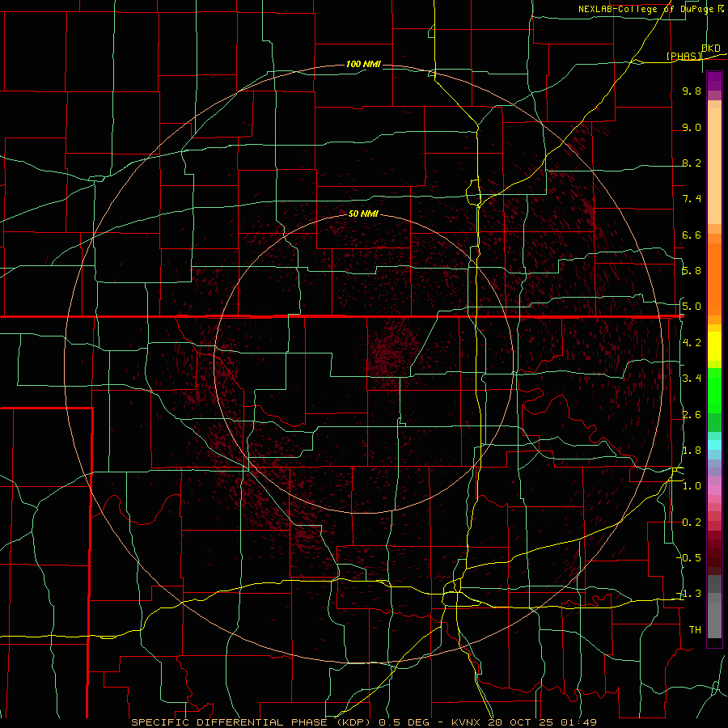Click the bright green segment of the color scale
The image size is (728, 728).
[714, 391]
